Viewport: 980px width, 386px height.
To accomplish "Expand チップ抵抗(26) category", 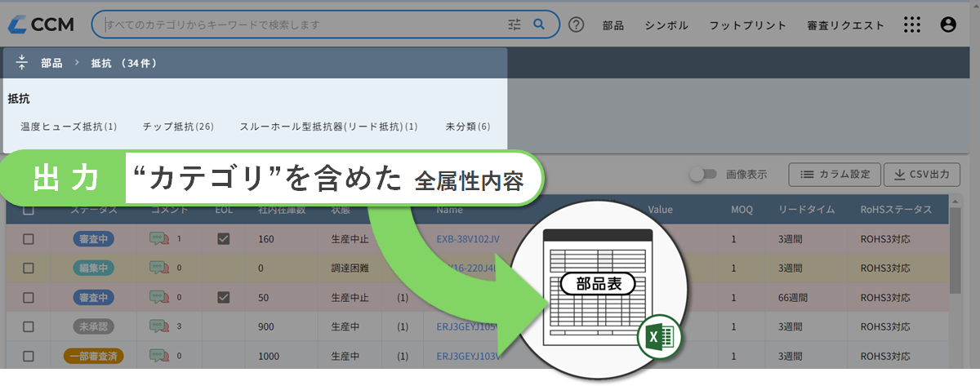I will point(177,126).
